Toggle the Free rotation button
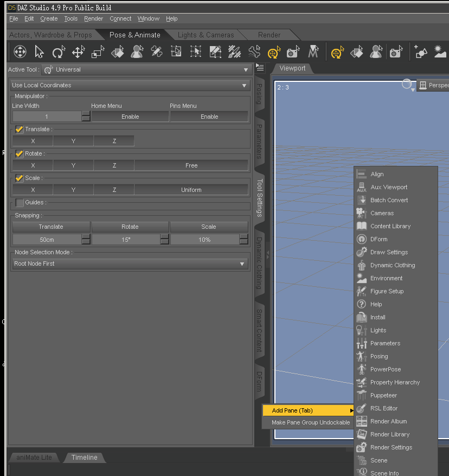Screen dimensions: 449x476 point(191,165)
